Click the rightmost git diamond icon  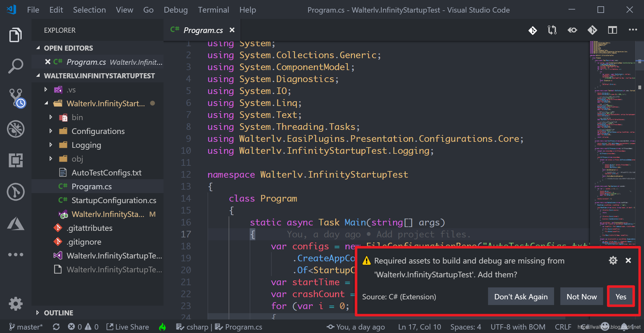point(592,30)
